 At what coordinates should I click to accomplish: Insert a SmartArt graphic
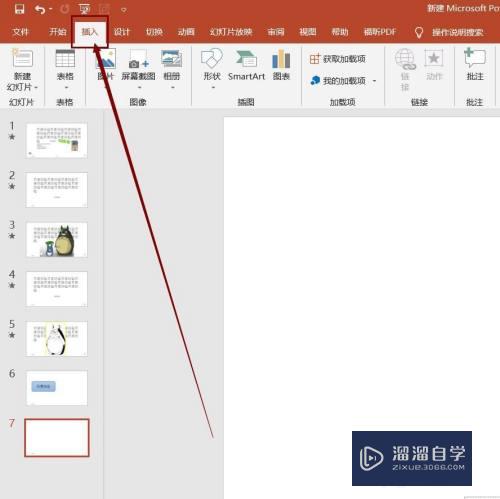click(247, 65)
